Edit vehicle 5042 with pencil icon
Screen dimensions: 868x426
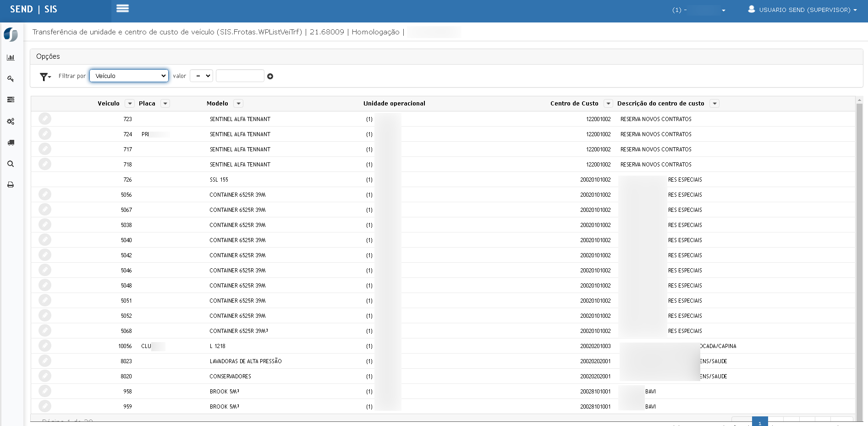coord(45,255)
